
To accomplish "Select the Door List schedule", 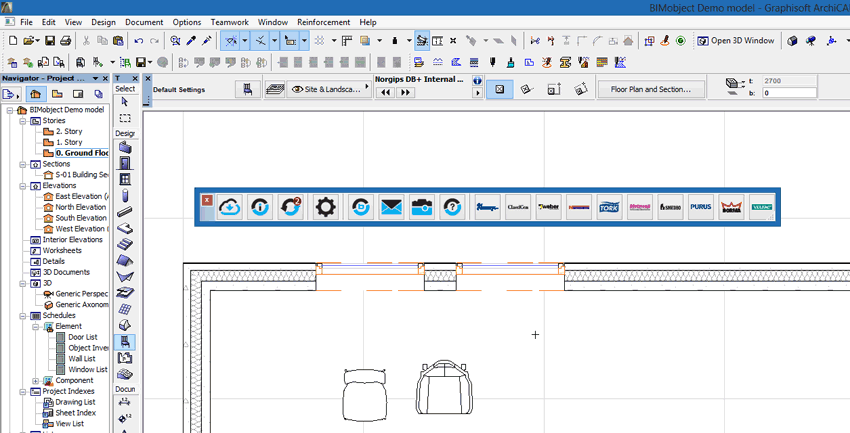I will pos(83,337).
